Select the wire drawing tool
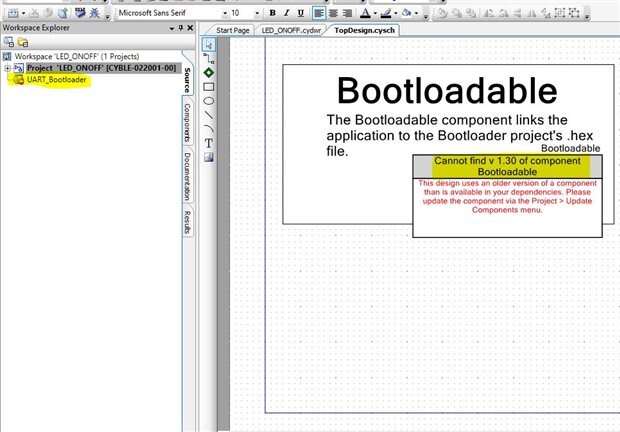 (209, 59)
